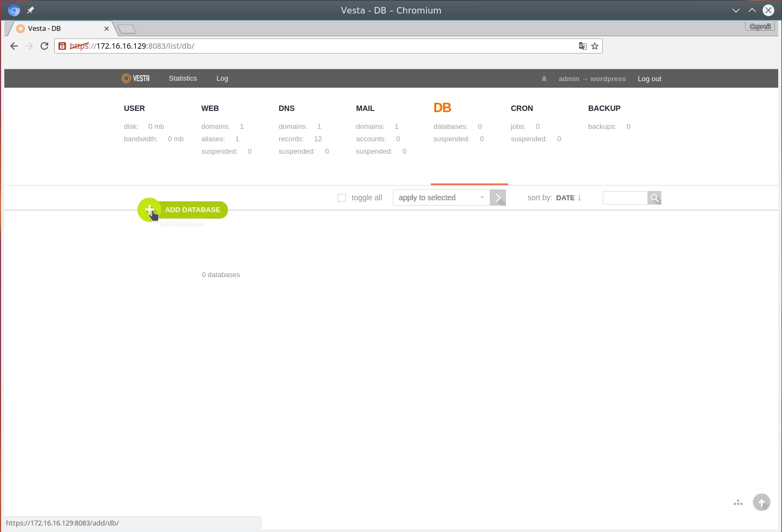Switch to the WEB section

(x=210, y=108)
